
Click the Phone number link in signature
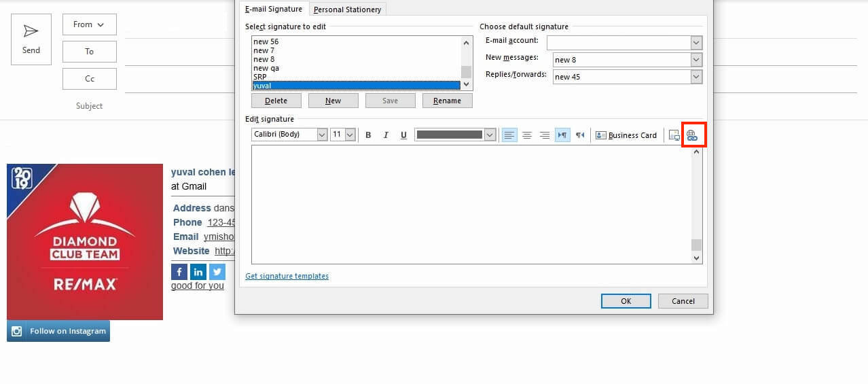[x=221, y=222]
